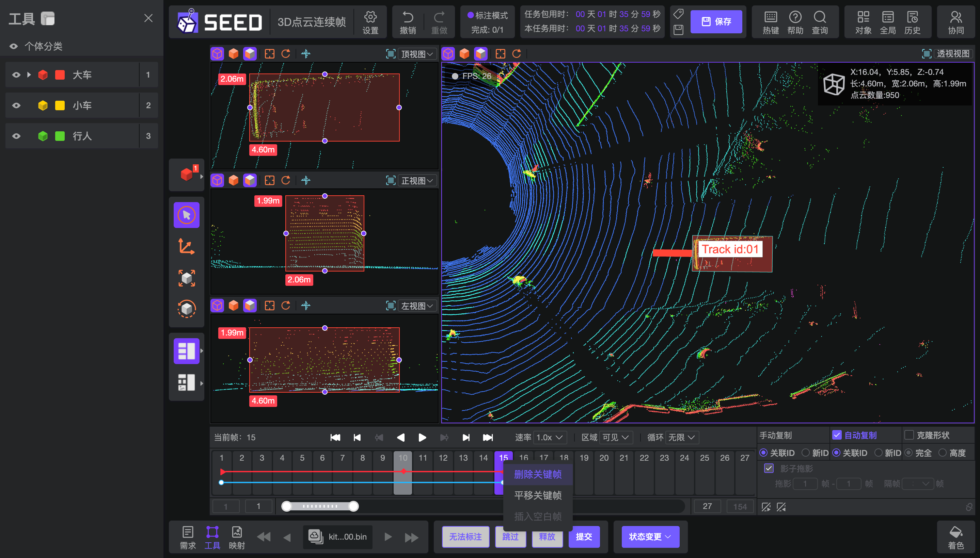The image size is (980, 558).
Task: Click the 保存 save button
Action: (716, 21)
